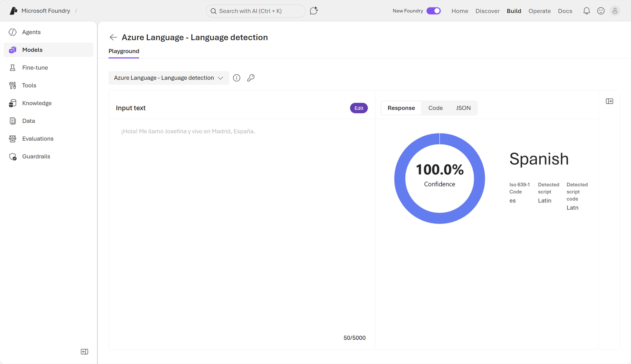Viewport: 631px width, 364px height.
Task: Click the feedback smiley icon
Action: (x=601, y=11)
